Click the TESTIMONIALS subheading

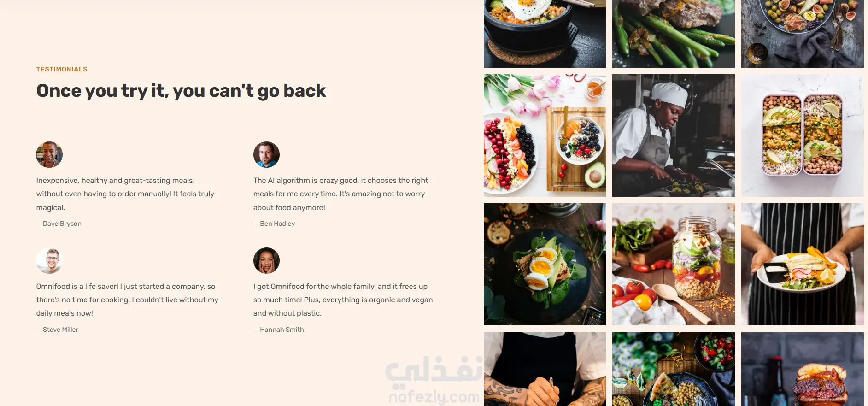[62, 69]
